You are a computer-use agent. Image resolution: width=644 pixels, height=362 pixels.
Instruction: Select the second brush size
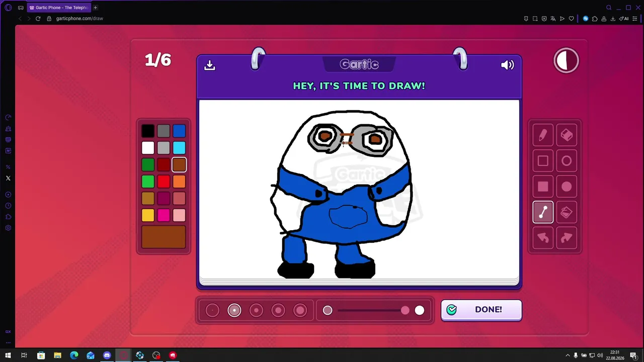234,310
